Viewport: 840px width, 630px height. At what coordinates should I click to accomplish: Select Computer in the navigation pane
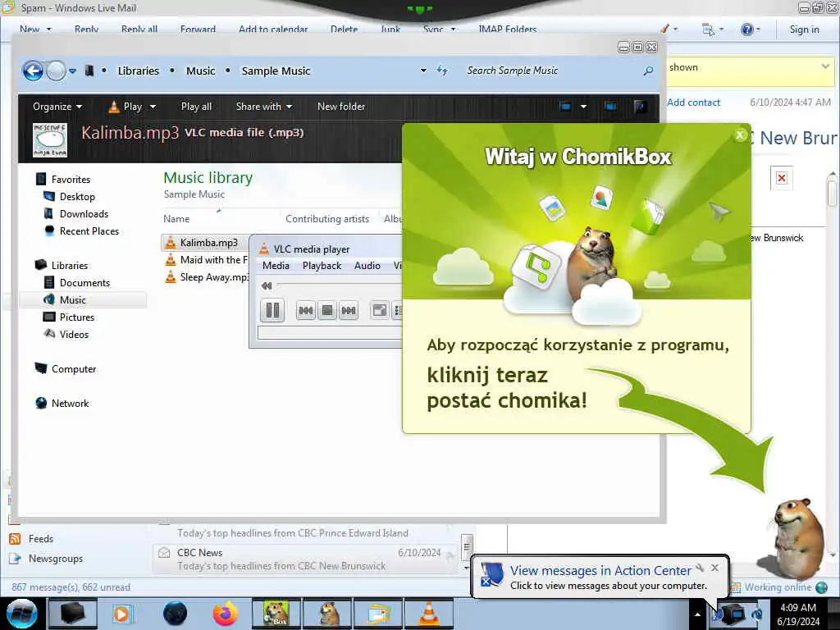[x=66, y=368]
